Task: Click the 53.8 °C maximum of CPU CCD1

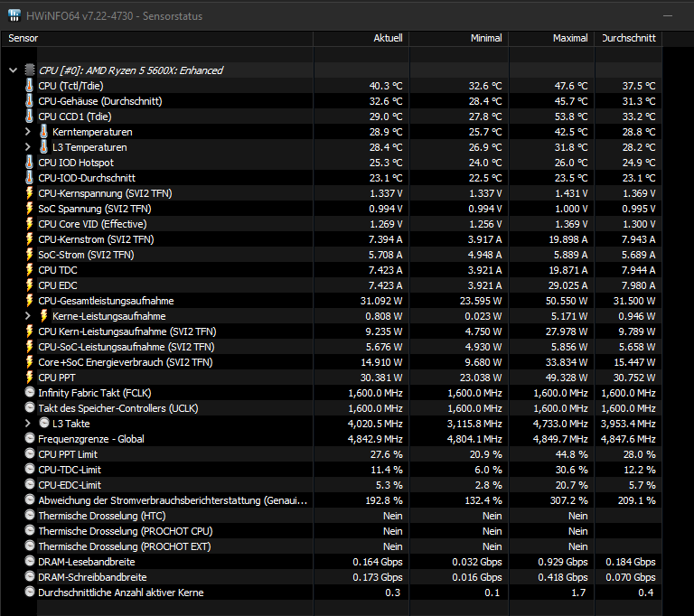Action: coord(571,117)
